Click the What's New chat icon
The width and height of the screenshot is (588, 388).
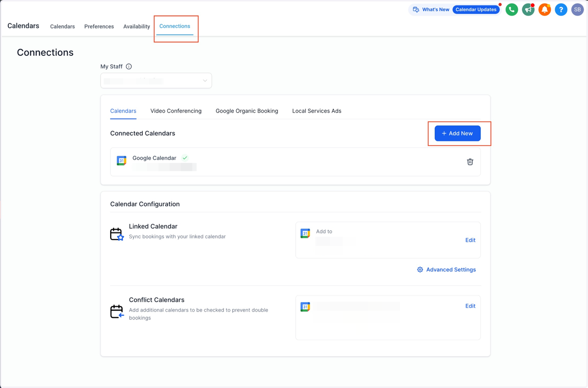[416, 9]
